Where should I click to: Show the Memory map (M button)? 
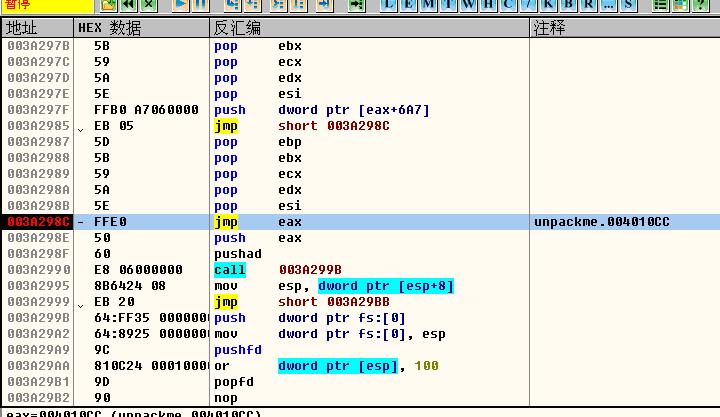(429, 5)
